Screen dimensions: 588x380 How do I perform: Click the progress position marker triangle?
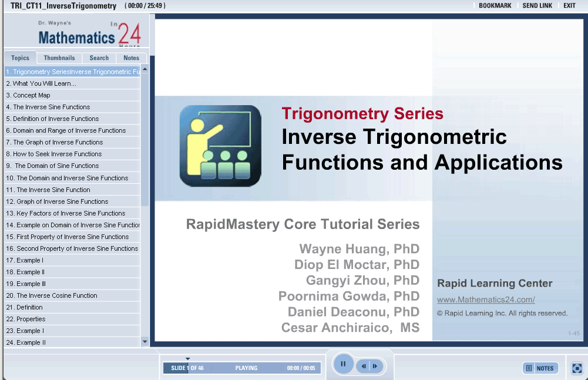[x=188, y=359]
